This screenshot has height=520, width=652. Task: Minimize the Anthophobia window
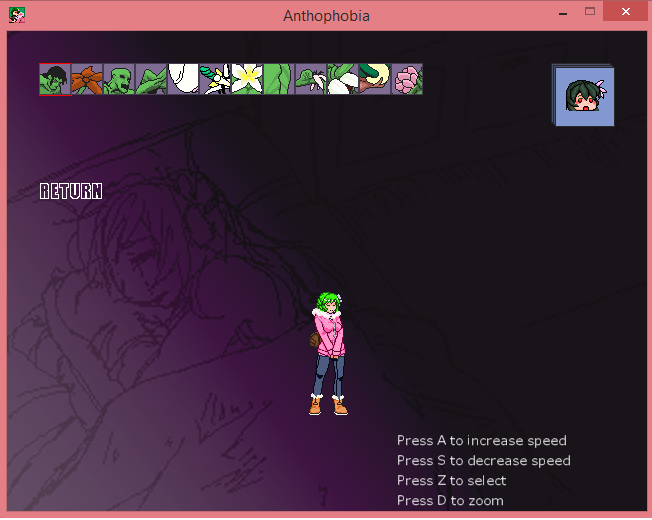click(563, 12)
